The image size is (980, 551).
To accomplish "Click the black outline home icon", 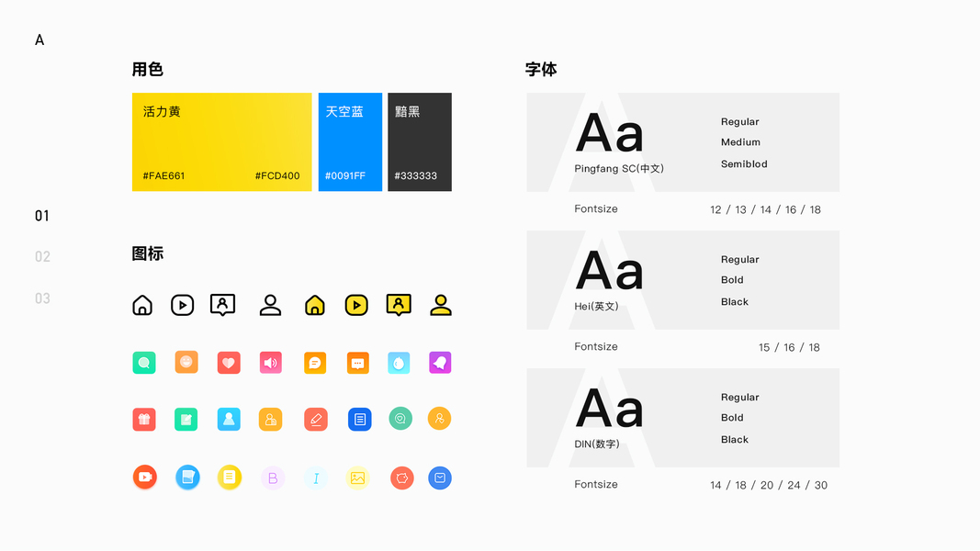I will (x=142, y=305).
